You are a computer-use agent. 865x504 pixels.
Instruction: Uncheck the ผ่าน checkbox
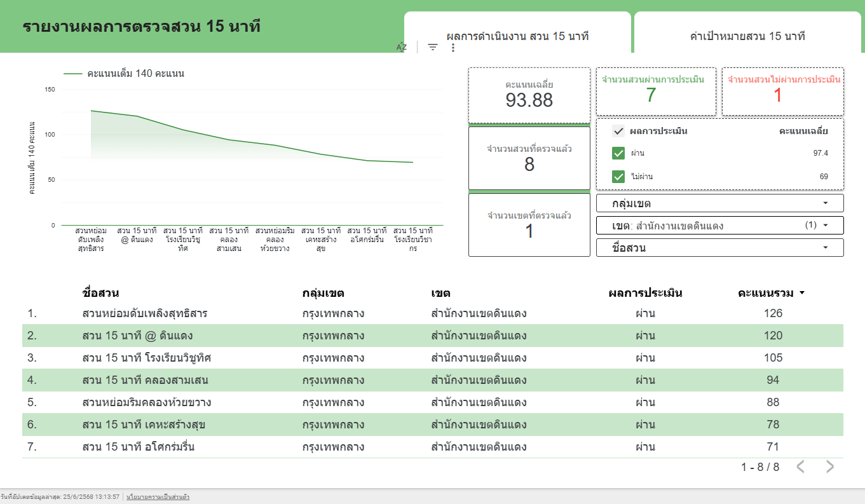click(618, 153)
